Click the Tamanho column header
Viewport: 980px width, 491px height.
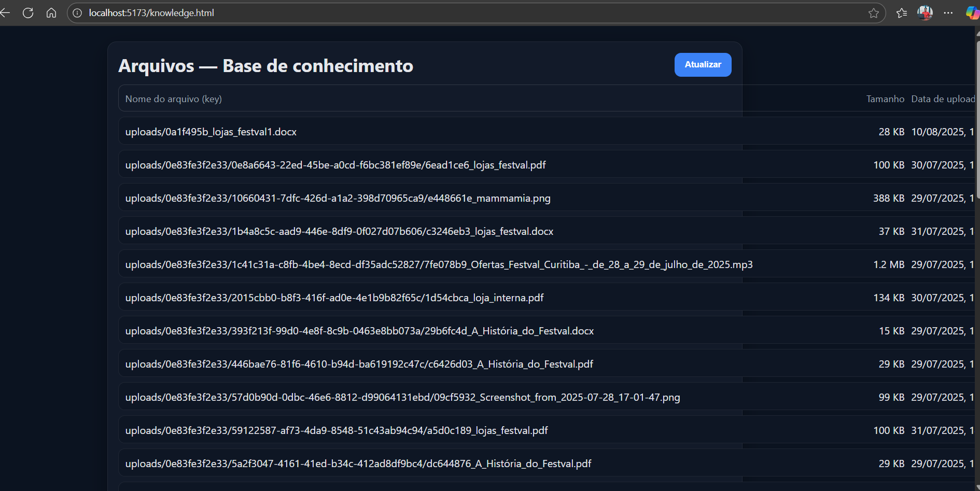click(x=885, y=99)
